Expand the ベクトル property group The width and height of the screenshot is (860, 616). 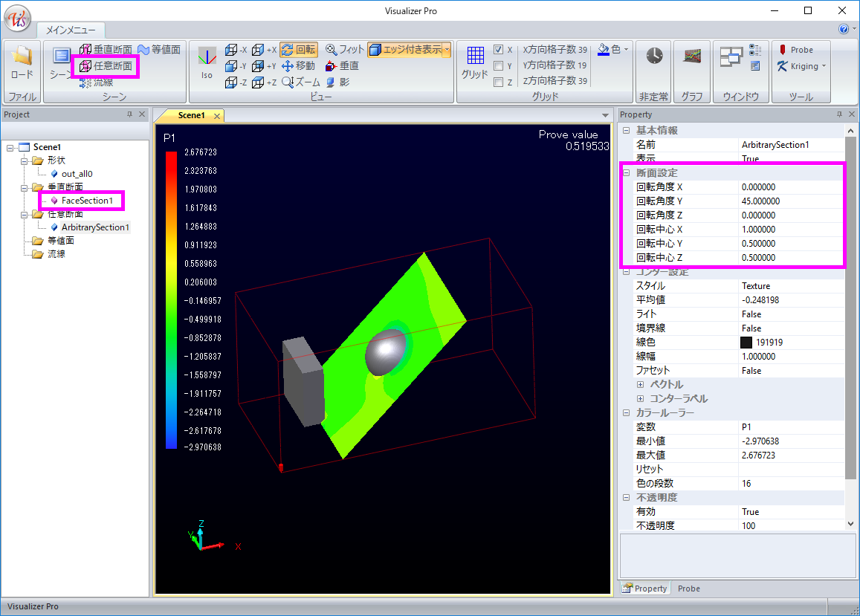tap(640, 385)
